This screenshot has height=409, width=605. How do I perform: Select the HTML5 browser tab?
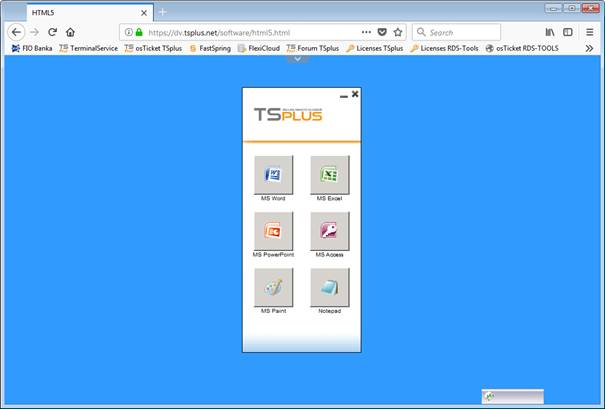90,13
